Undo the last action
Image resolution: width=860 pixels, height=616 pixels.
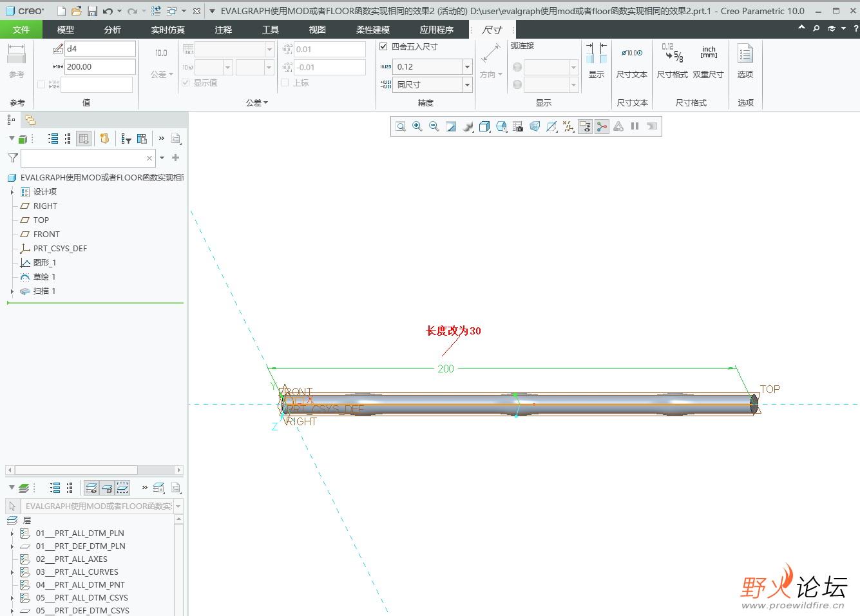click(108, 11)
